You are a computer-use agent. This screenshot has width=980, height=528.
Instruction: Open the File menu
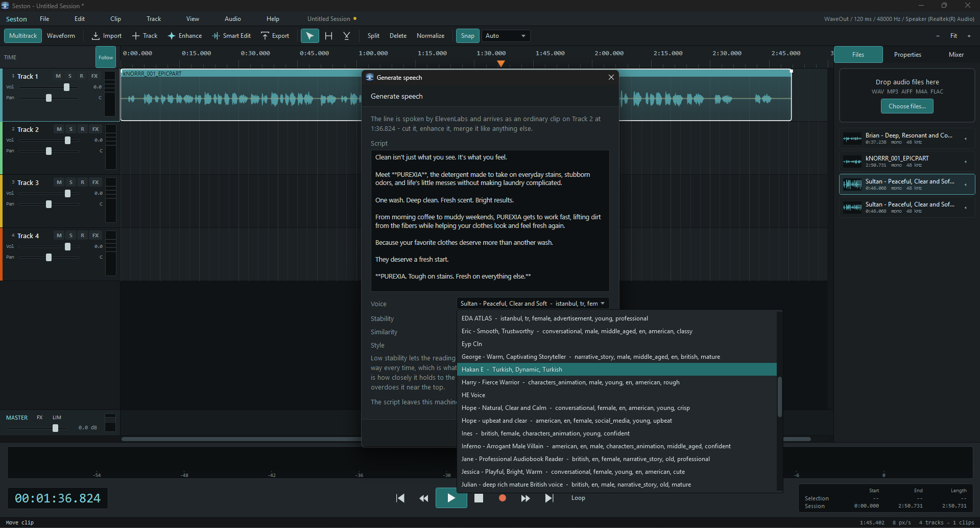(x=44, y=19)
